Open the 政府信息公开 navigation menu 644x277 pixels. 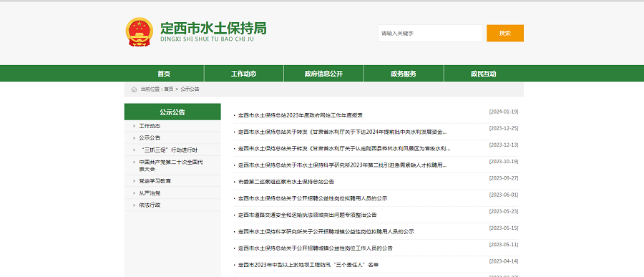click(323, 74)
